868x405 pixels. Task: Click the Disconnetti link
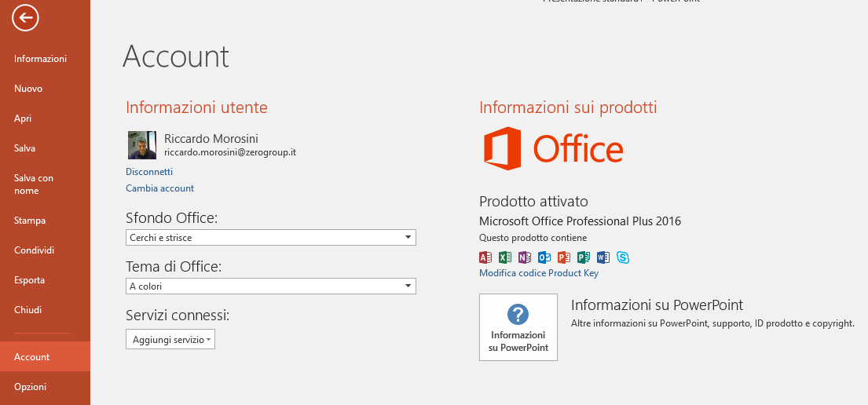coord(149,172)
